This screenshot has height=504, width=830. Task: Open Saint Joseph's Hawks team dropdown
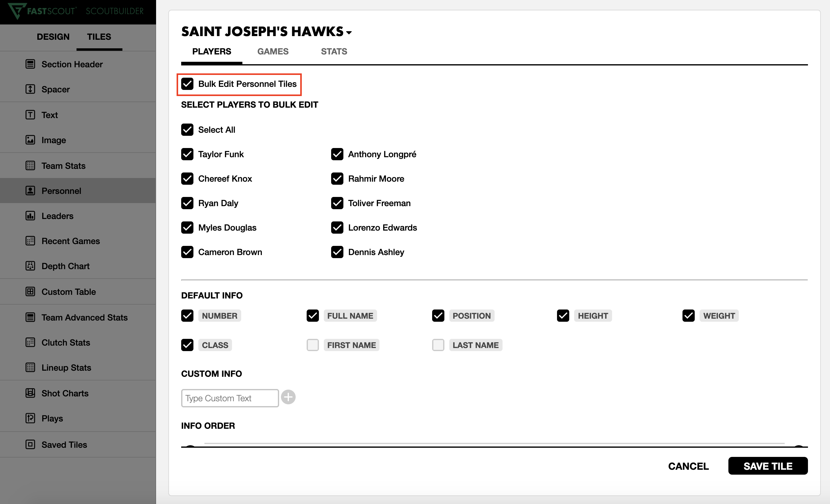[x=349, y=33]
